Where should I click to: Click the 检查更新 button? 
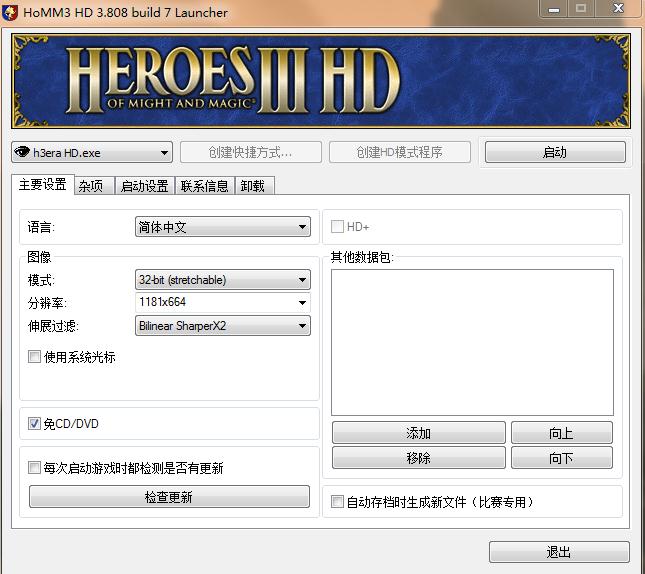169,497
